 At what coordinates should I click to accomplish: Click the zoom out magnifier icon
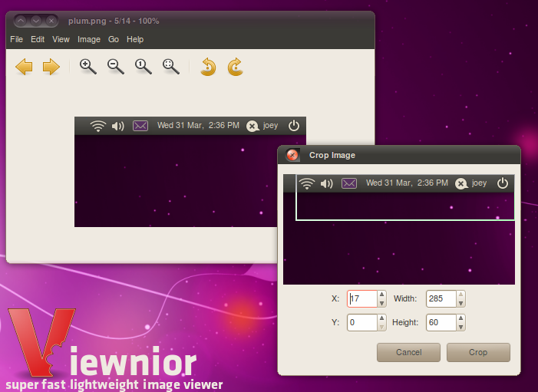(116, 67)
